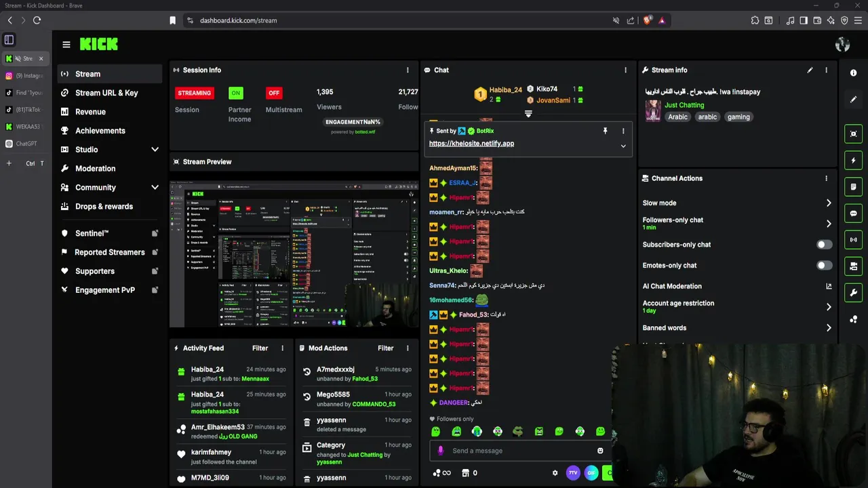Open Stream URL & Key page

106,93
